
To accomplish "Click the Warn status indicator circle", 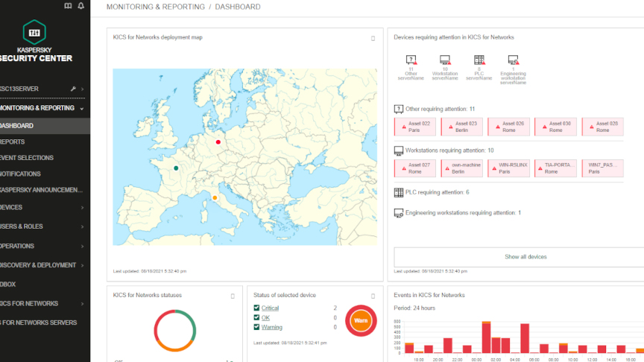I will (361, 320).
